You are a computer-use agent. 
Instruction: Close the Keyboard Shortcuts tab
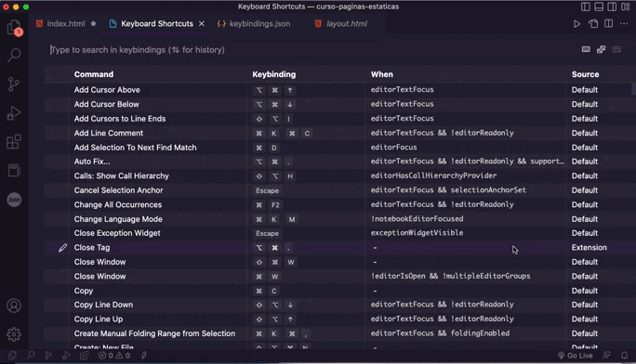202,24
